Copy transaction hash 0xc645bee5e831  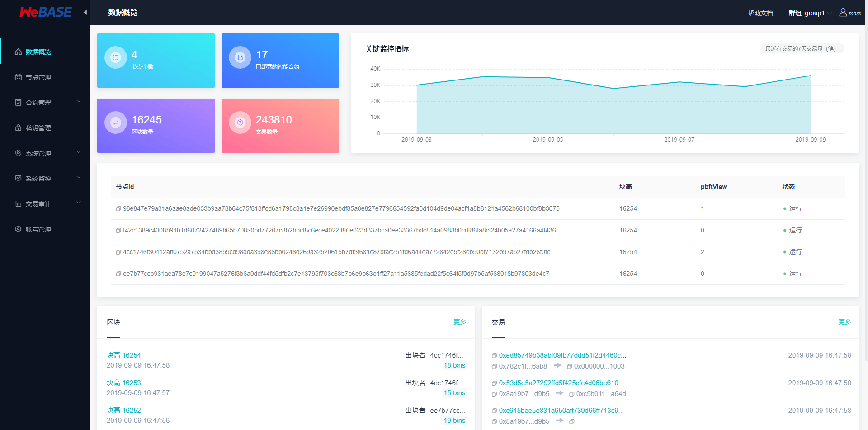coord(495,411)
